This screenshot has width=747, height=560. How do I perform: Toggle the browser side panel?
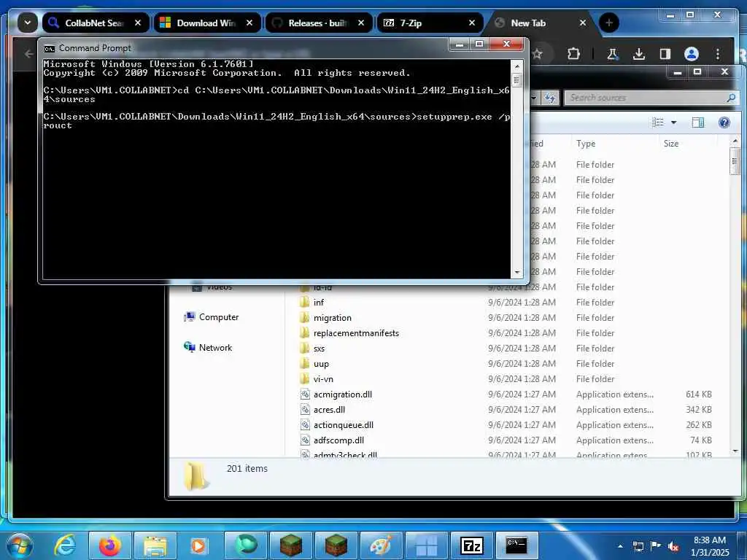click(x=665, y=54)
